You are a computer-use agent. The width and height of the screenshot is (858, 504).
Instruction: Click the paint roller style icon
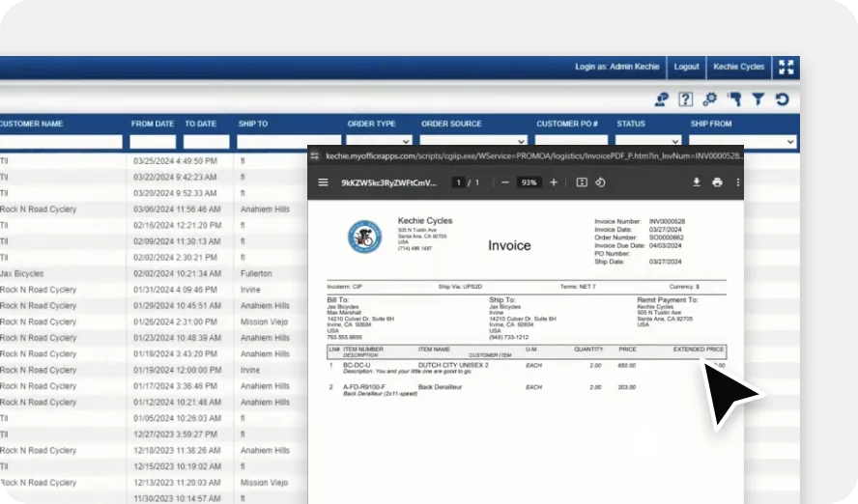[x=734, y=98]
